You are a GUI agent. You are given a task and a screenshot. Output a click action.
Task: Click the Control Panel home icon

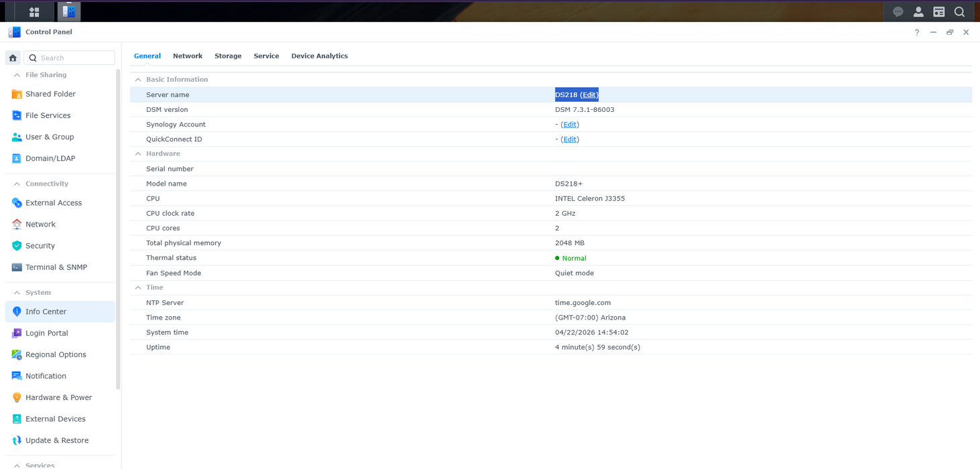12,58
